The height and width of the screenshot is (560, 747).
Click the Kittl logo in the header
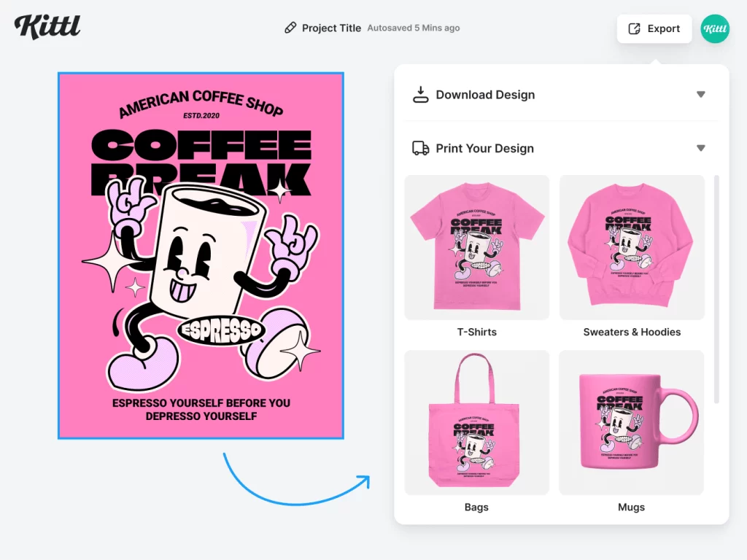47,27
